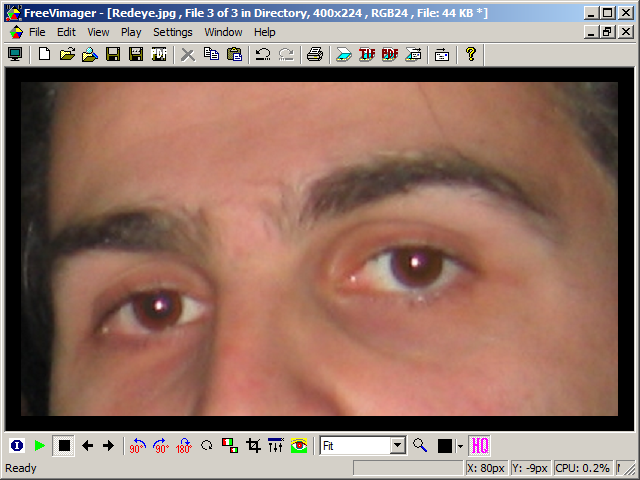Toggle the HQ high-quality display button
Viewport: 640px width, 480px height.
pyautogui.click(x=480, y=446)
